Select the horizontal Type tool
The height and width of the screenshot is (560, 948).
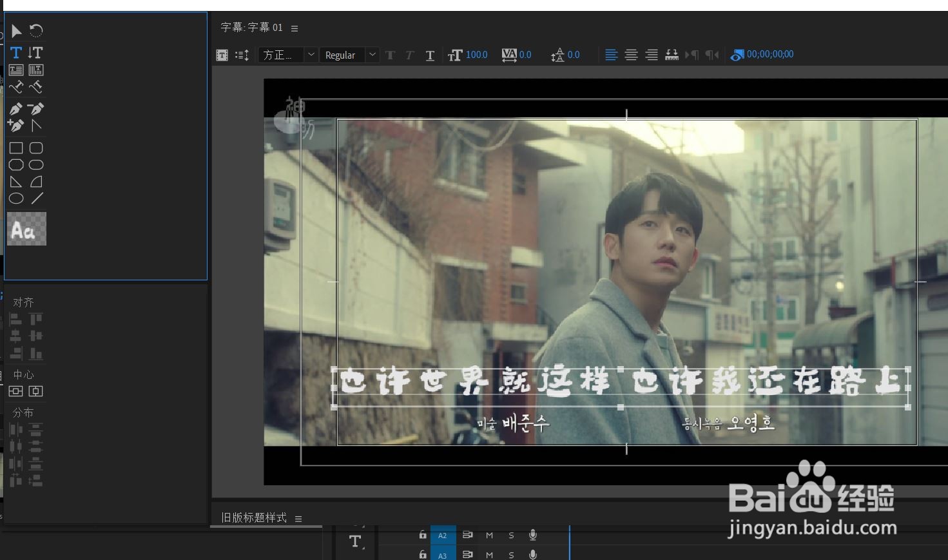coord(16,52)
